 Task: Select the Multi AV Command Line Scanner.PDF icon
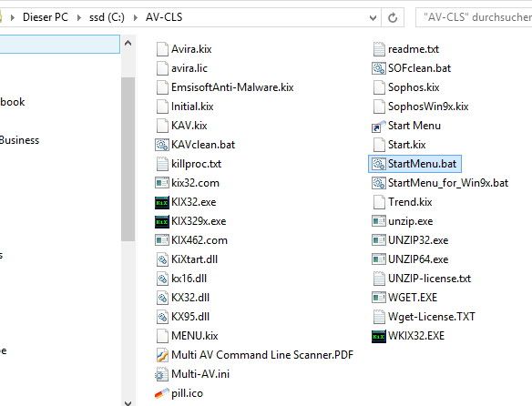pyautogui.click(x=162, y=355)
